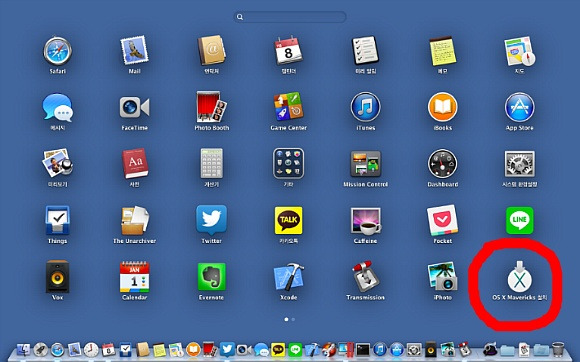Open Game Center
Image resolution: width=580 pixels, height=362 pixels.
tap(288, 107)
